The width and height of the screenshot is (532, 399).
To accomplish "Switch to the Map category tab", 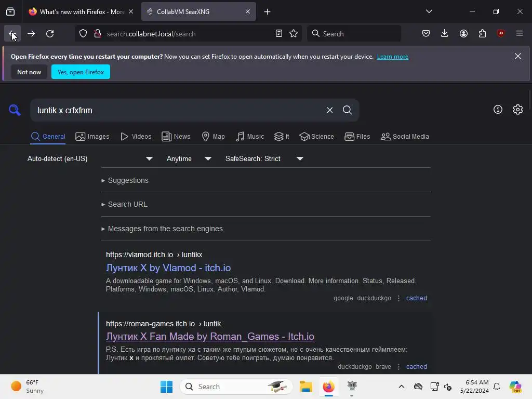I will (213, 137).
